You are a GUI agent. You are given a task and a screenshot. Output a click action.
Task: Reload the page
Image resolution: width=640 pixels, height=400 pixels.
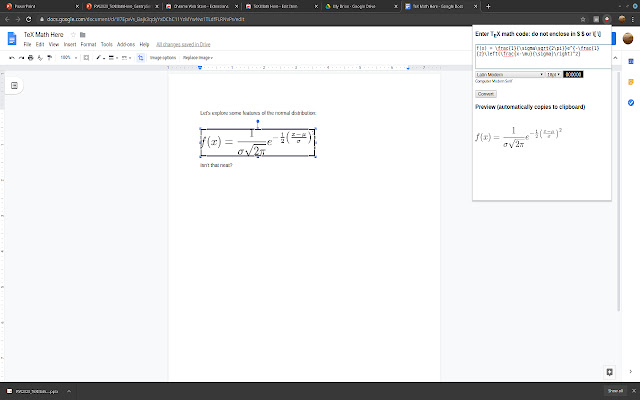29,19
